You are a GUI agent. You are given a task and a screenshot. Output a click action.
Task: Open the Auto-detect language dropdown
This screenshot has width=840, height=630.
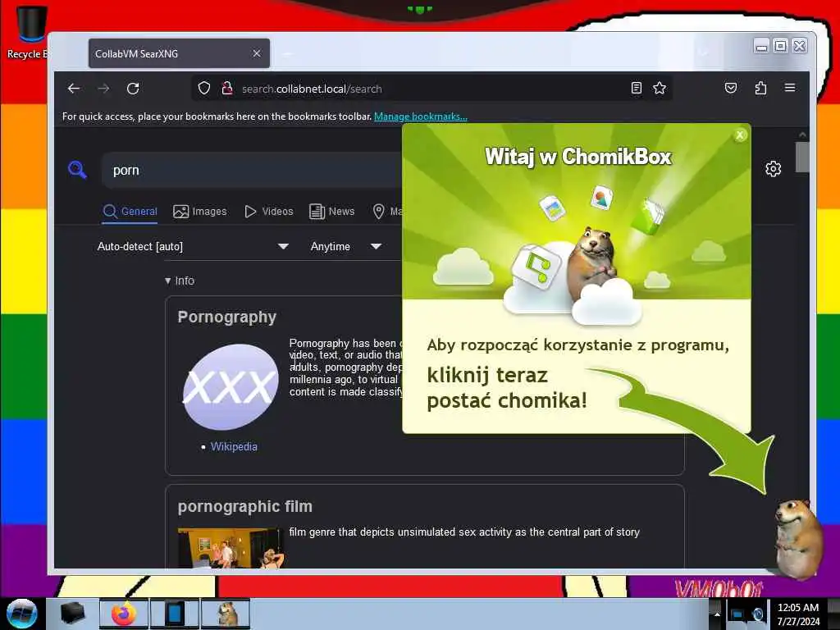coord(193,246)
